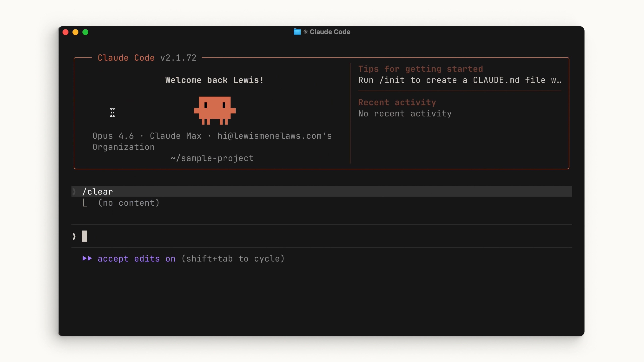644x362 pixels.
Task: Click the Run /init tip text
Action: [x=460, y=80]
